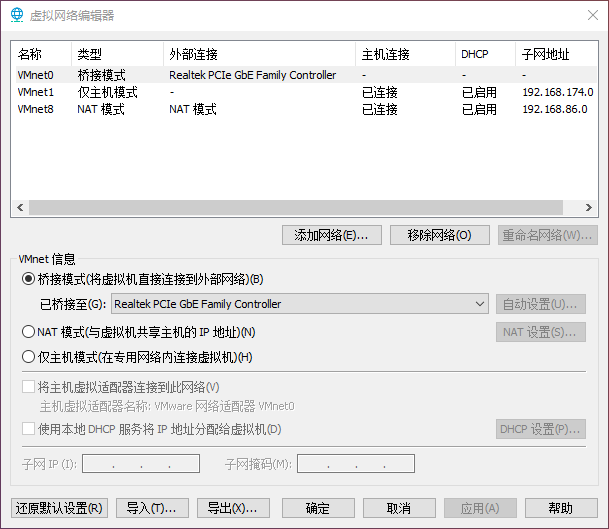
Task: Click the 导入(T)... button
Action: click(152, 508)
